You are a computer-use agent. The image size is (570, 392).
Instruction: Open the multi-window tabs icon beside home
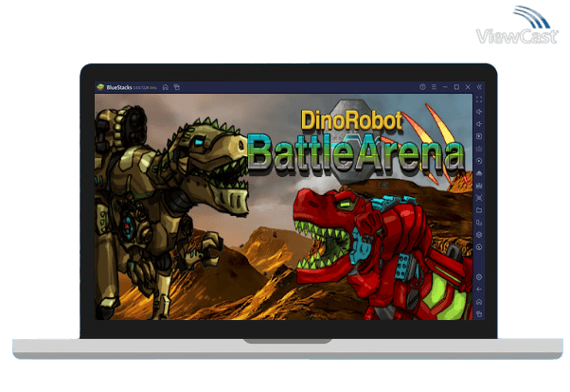177,87
